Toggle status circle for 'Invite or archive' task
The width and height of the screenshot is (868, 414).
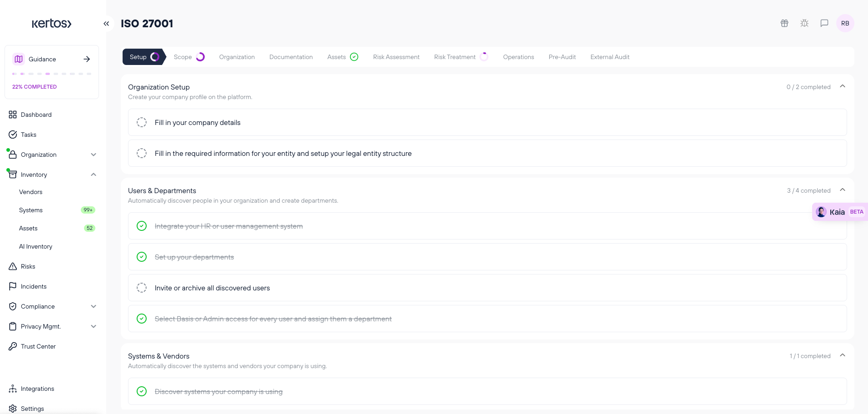pos(142,288)
